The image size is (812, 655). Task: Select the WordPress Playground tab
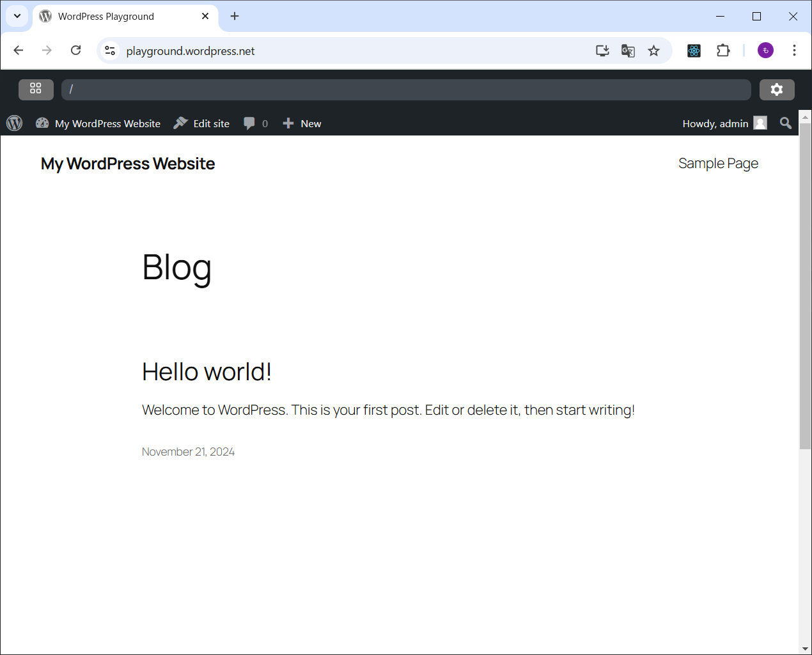click(x=125, y=17)
